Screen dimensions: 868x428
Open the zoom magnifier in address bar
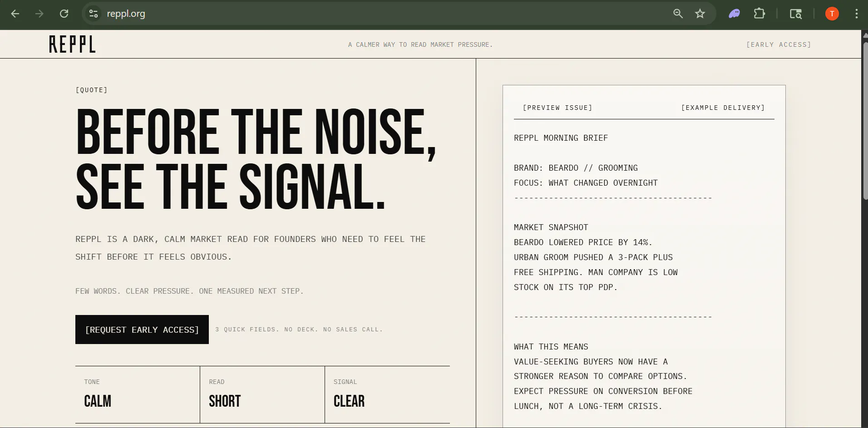coord(678,14)
